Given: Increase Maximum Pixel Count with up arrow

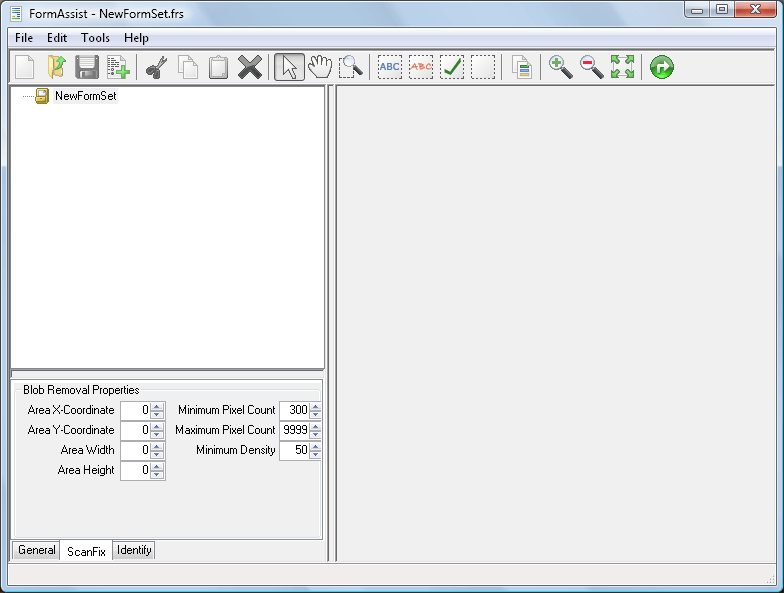Looking at the screenshot, I should click(x=315, y=426).
